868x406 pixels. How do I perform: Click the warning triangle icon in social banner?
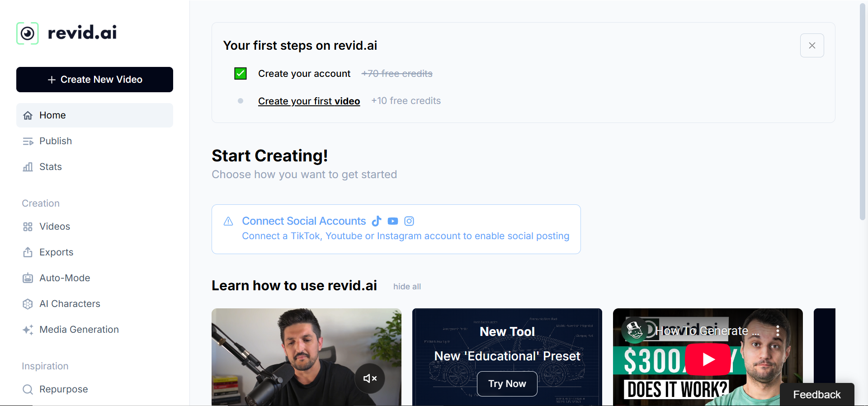tap(228, 221)
